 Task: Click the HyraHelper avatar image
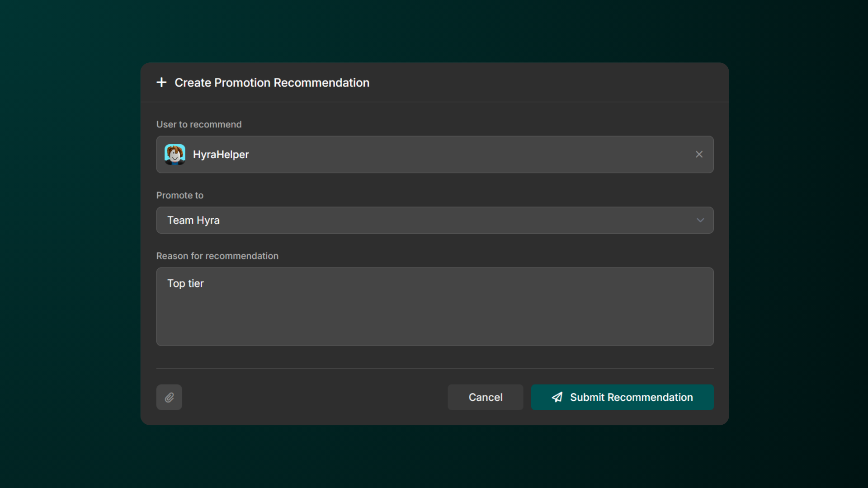(x=175, y=155)
